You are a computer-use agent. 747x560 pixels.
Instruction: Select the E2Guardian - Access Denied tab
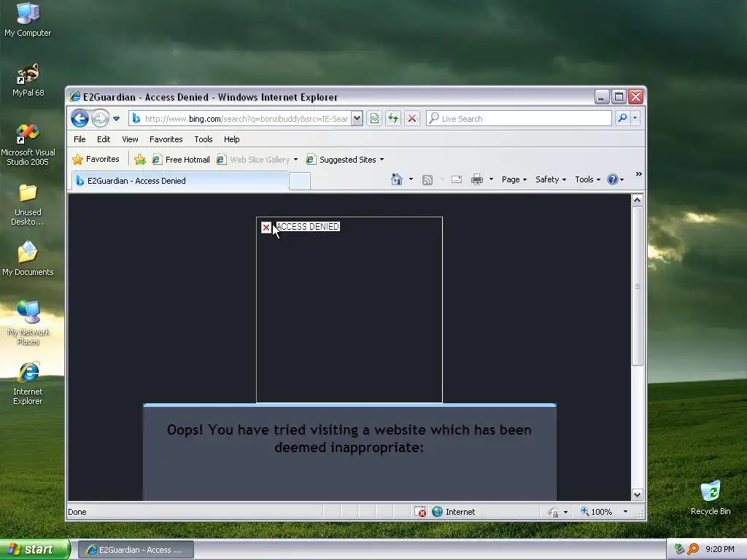pos(180,181)
